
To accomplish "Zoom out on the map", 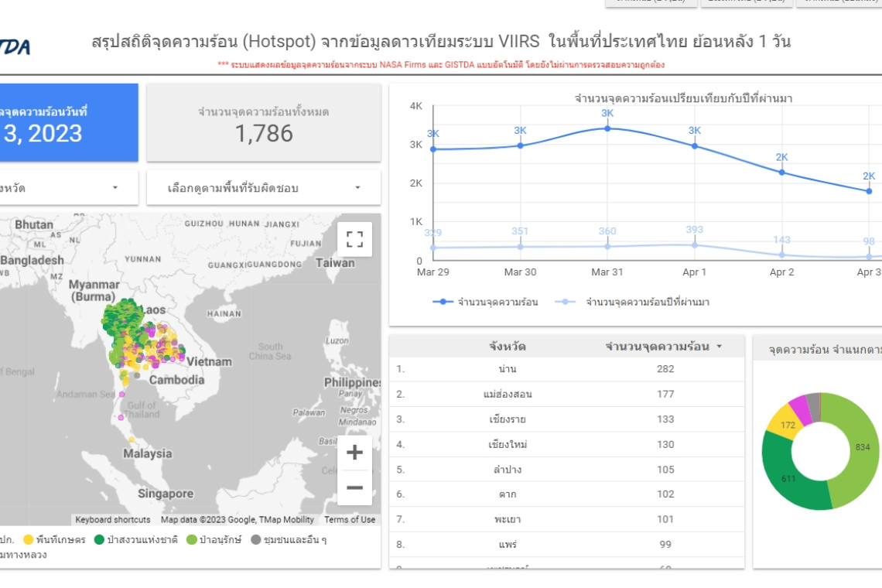I will (354, 487).
